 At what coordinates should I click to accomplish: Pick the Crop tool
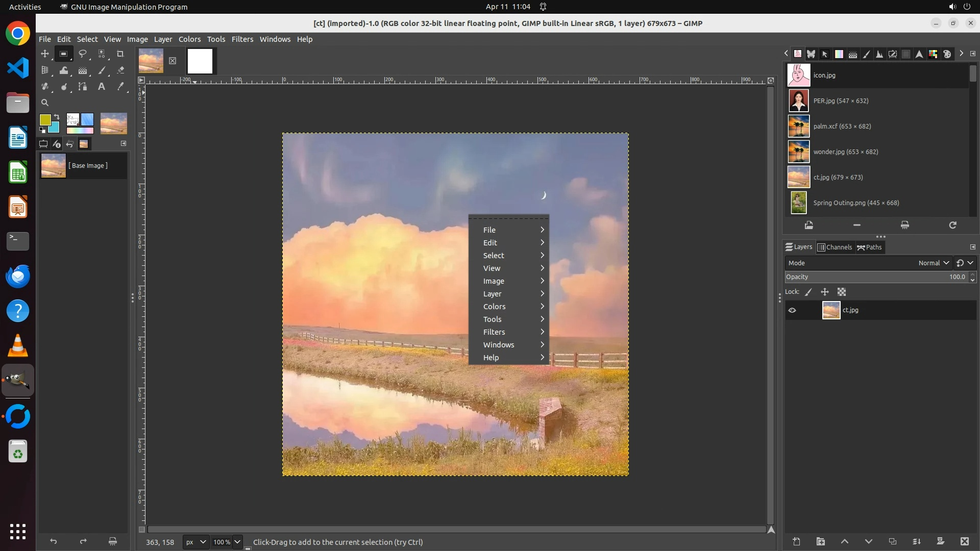[120, 54]
